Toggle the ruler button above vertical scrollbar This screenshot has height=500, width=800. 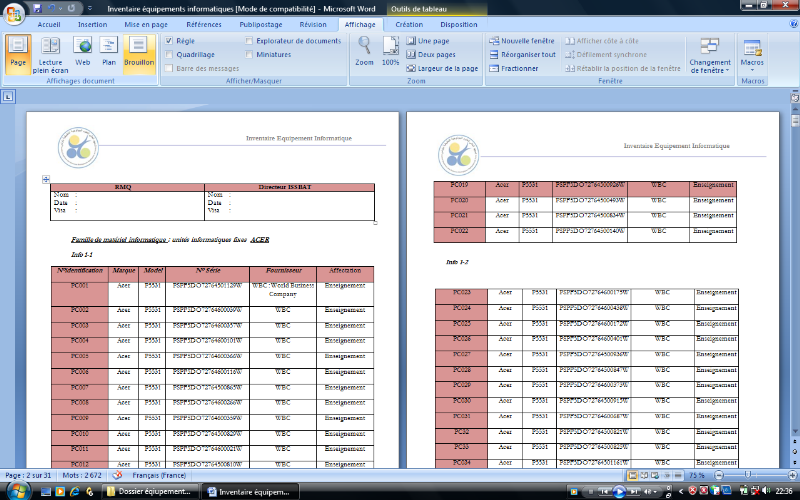[794, 98]
